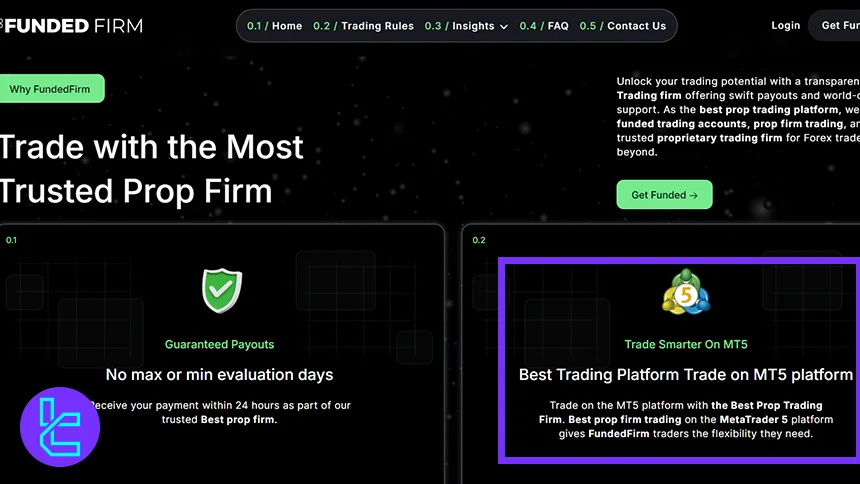Click the green shield checkmark icon
This screenshot has width=860, height=484.
pos(222,290)
